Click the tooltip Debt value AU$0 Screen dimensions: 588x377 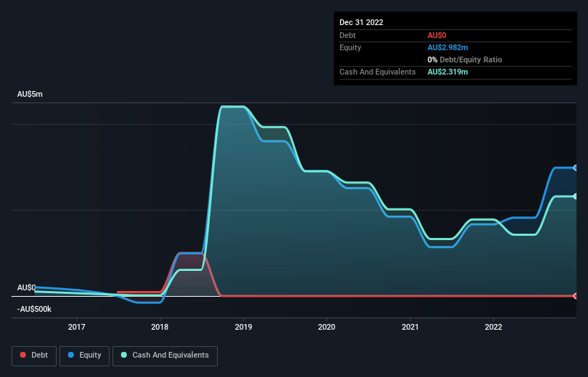click(x=437, y=35)
